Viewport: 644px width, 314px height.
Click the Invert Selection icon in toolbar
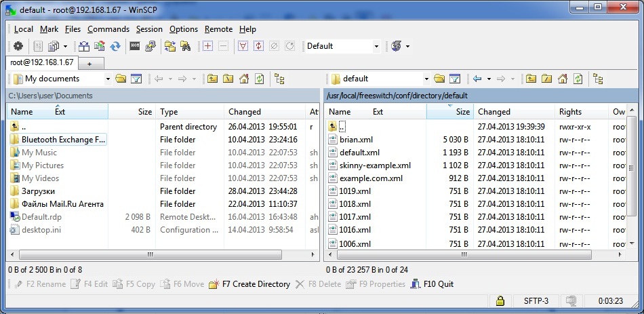258,46
